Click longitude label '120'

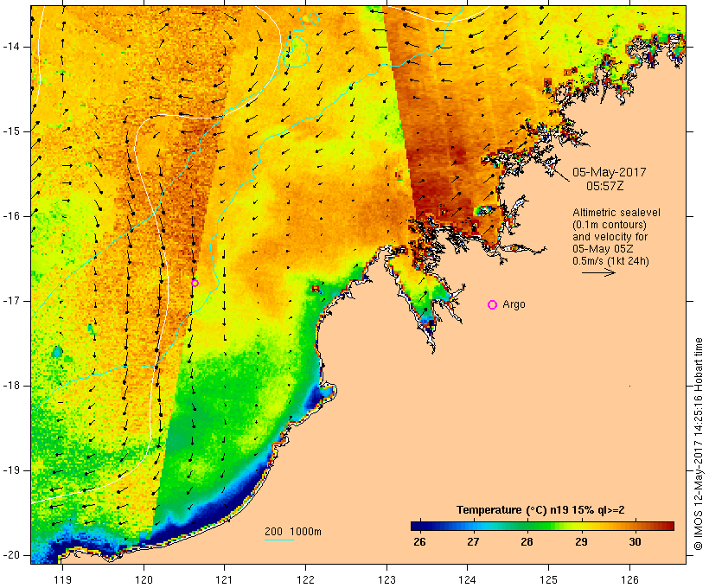click(x=144, y=580)
